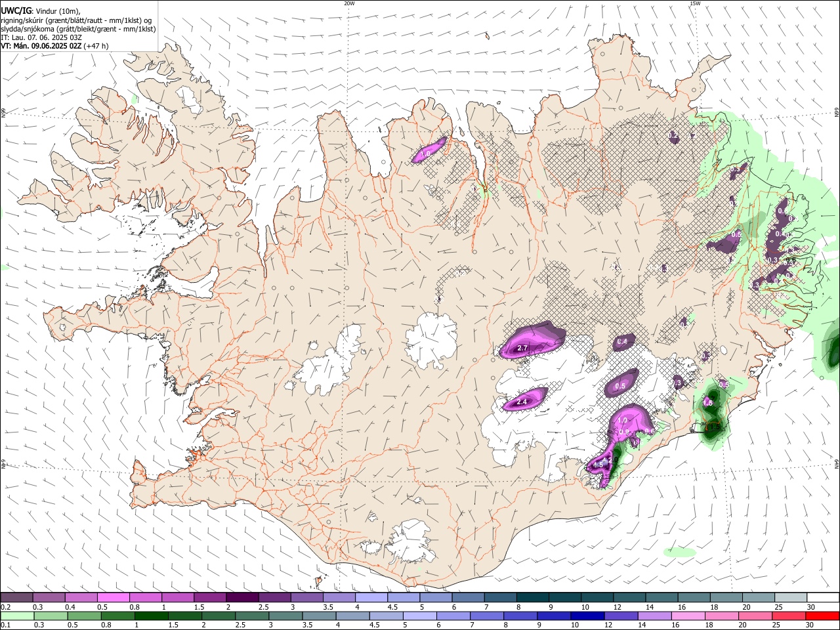
Task: Select the lightest green 0.1 swatch in the rain legend
Action: coord(17,616)
